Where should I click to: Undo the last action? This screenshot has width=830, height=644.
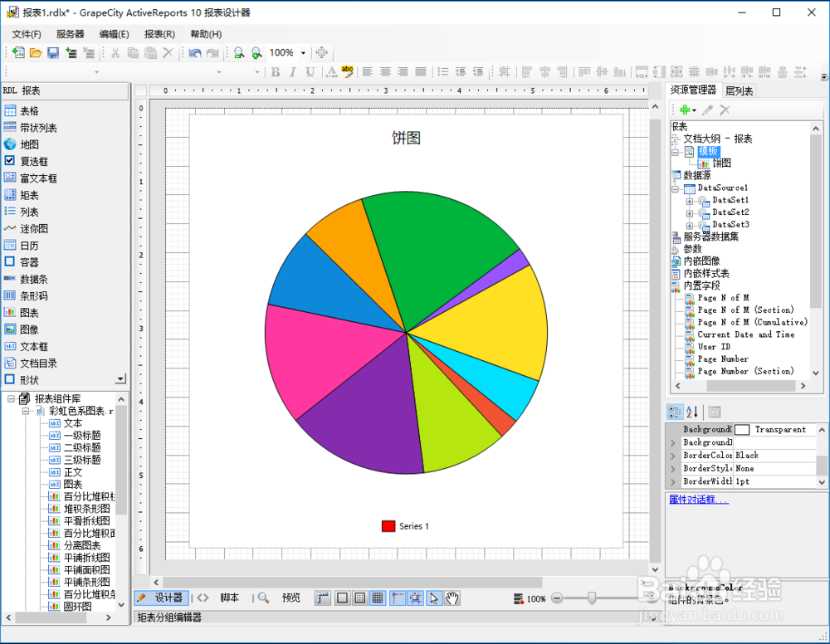pyautogui.click(x=195, y=52)
